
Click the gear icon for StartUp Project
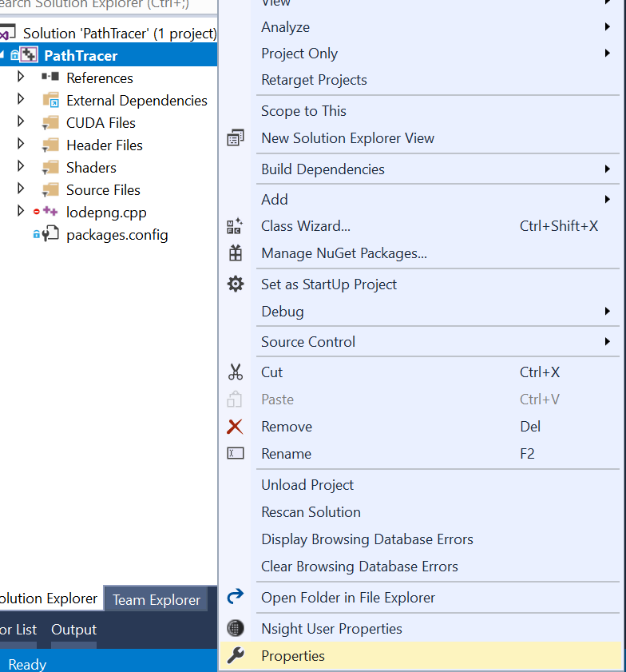tap(235, 284)
